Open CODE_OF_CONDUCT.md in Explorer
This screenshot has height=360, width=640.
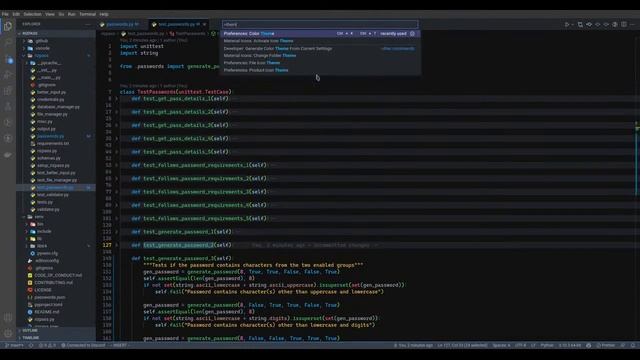coord(57,275)
